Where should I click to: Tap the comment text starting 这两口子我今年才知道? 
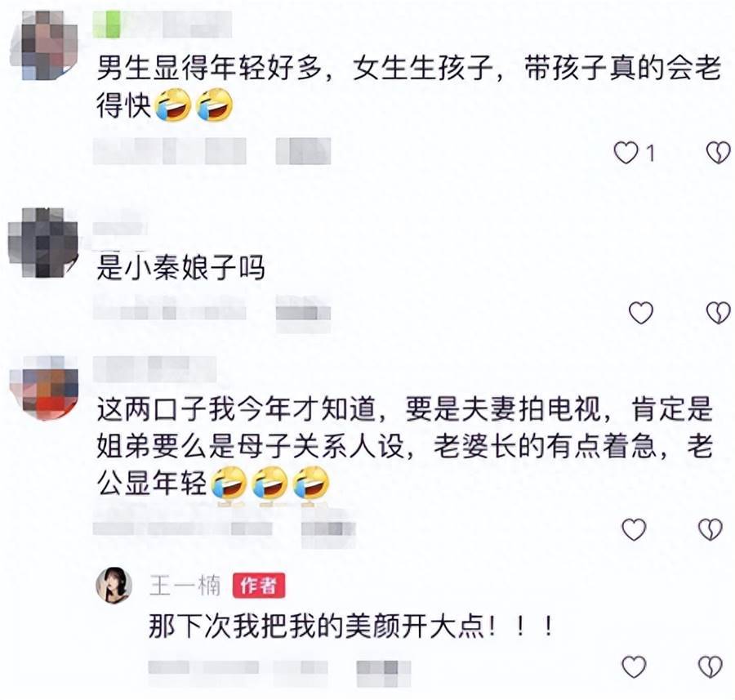coord(405,446)
